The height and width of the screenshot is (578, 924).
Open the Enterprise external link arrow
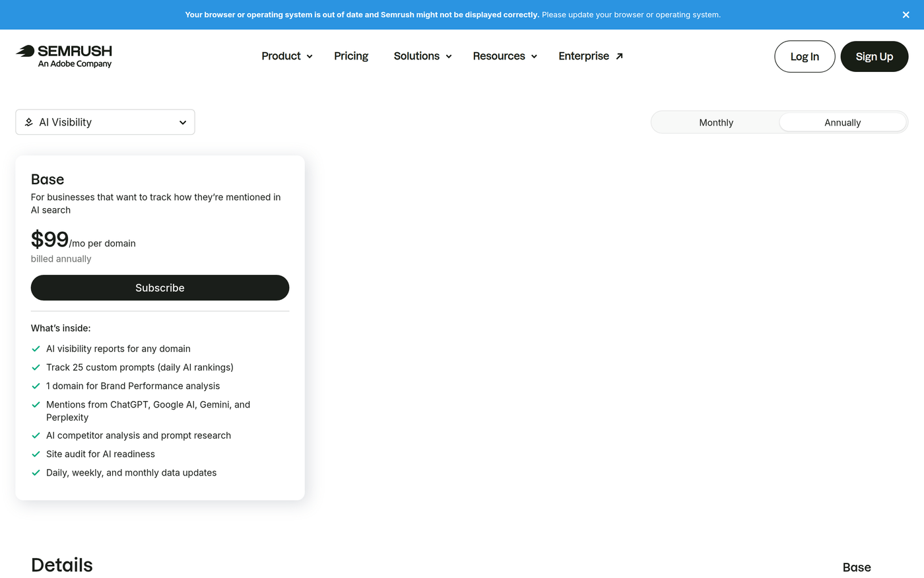619,56
